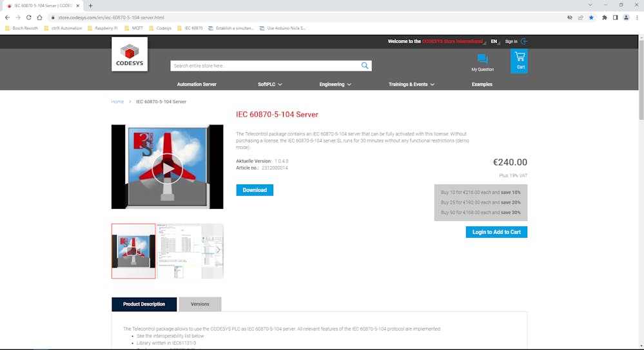
Task: Open Chrome three-dot menu
Action: point(637,17)
